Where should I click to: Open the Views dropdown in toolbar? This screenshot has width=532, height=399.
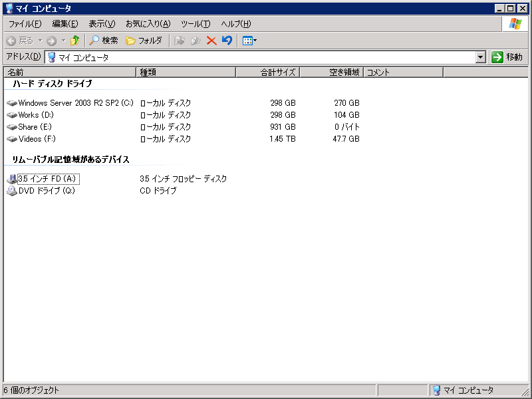click(249, 41)
